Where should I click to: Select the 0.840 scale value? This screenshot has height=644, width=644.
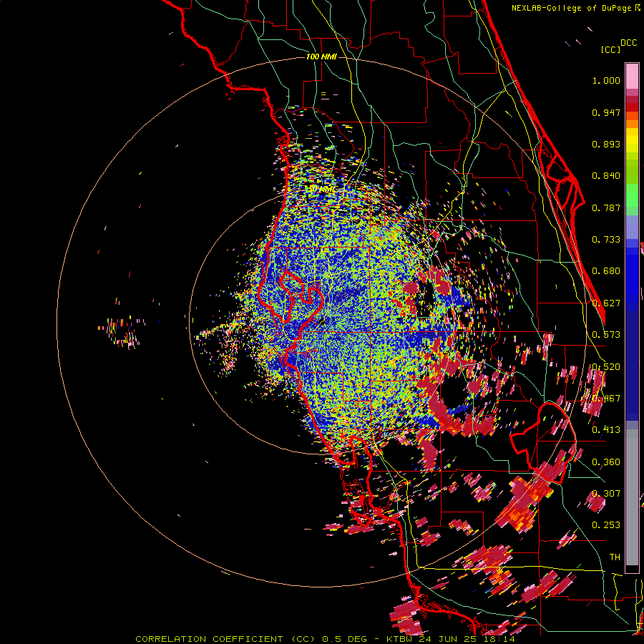point(606,176)
